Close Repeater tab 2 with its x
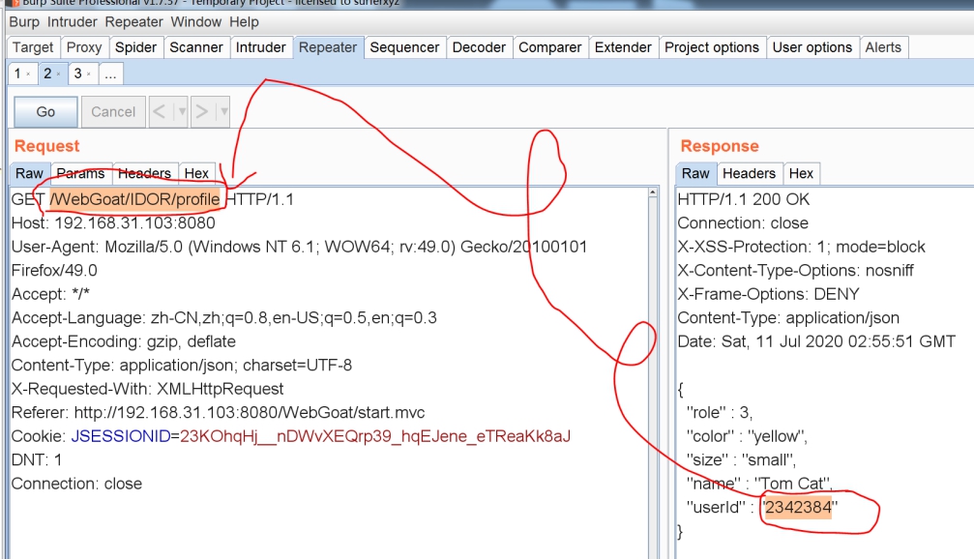The height and width of the screenshot is (560, 974). tap(58, 74)
